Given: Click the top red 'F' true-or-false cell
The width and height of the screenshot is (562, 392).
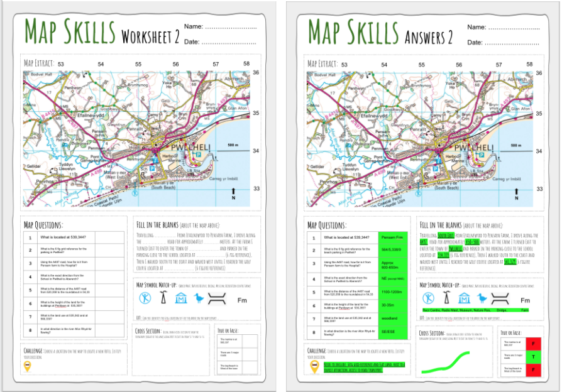Looking at the screenshot, I should coord(533,344).
